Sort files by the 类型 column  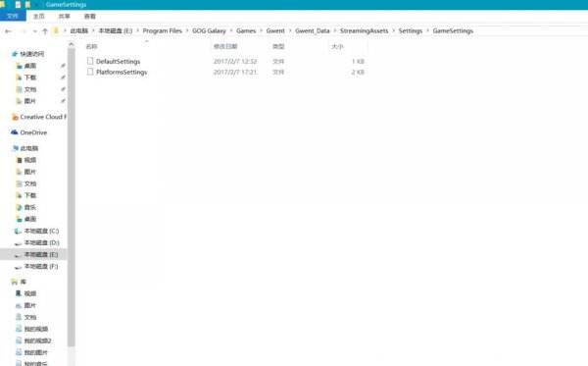278,46
